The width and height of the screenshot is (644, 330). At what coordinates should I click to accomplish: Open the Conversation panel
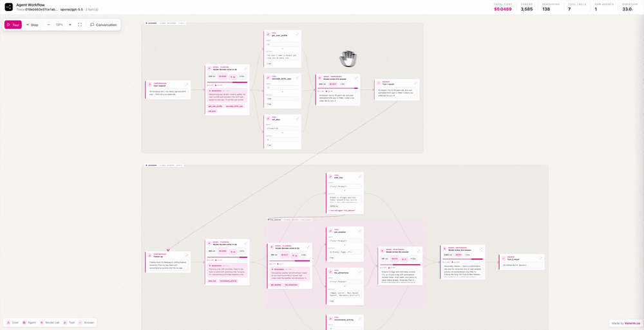[104, 24]
